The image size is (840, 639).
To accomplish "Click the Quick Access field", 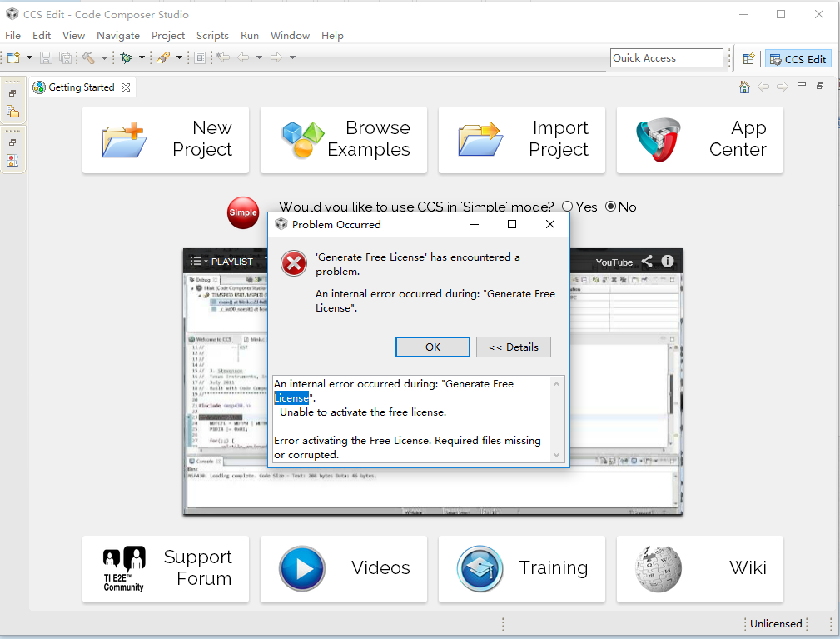I will click(x=667, y=57).
